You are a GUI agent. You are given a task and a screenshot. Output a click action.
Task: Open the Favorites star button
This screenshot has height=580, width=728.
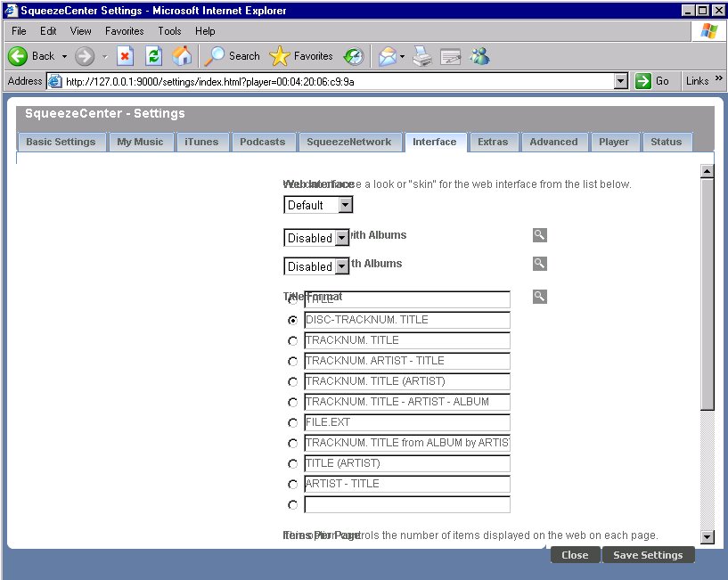[x=303, y=56]
